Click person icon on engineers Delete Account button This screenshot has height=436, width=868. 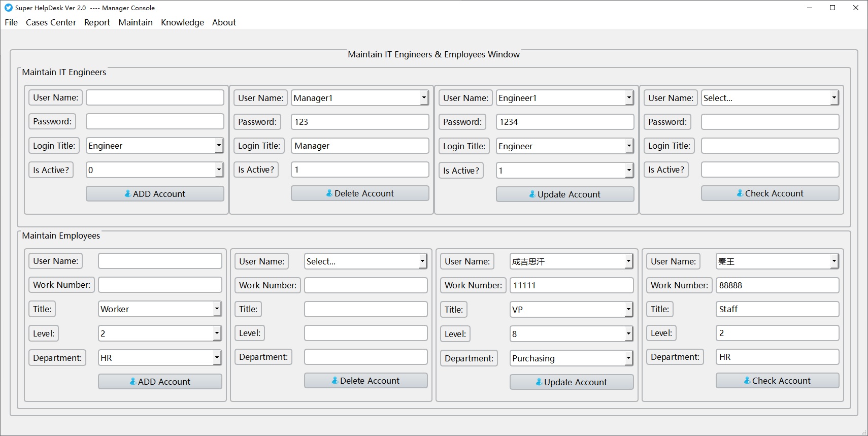point(329,193)
